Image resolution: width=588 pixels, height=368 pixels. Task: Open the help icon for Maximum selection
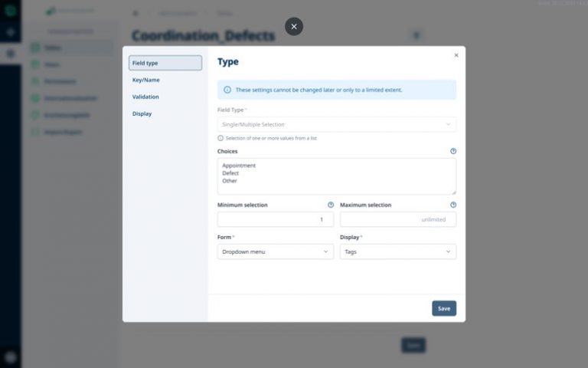pos(453,205)
